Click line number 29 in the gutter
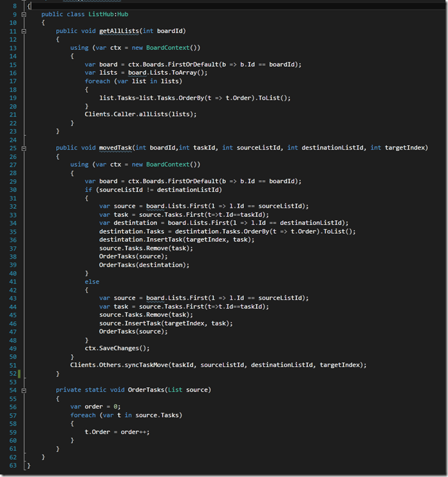 coord(13,181)
